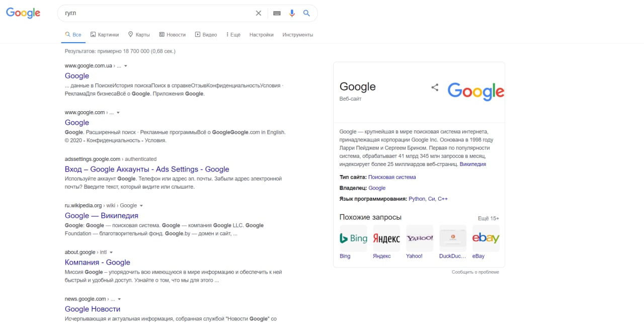Screen dimensions: 644x323
Task: Expand dropdown arrow next to ru.wikipedia.org result
Action: tap(141, 206)
